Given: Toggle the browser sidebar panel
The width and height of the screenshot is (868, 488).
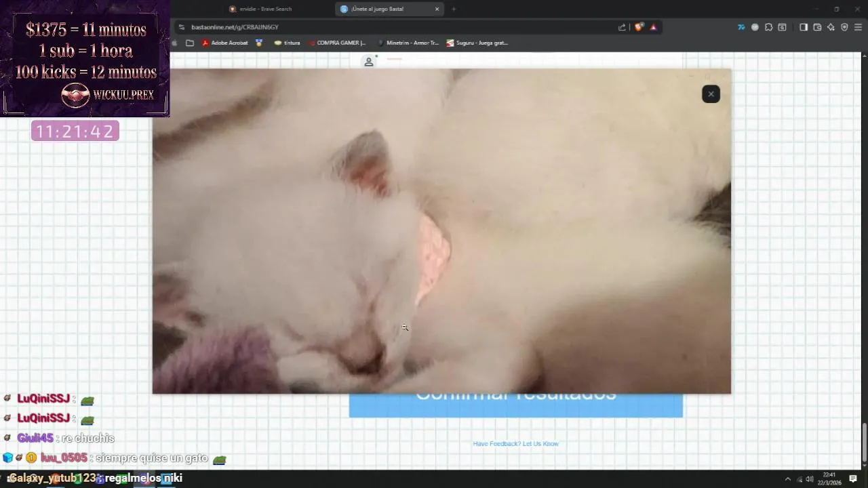Looking at the screenshot, I should pyautogui.click(x=804, y=27).
